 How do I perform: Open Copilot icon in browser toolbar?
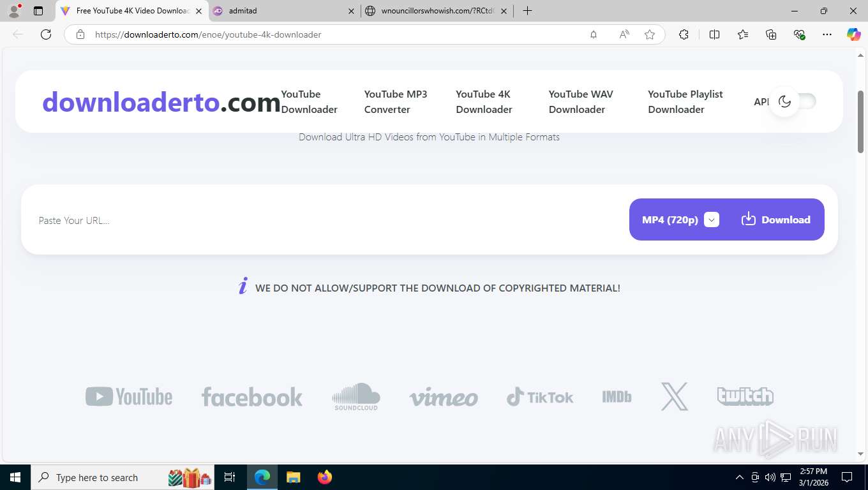pyautogui.click(x=853, y=34)
